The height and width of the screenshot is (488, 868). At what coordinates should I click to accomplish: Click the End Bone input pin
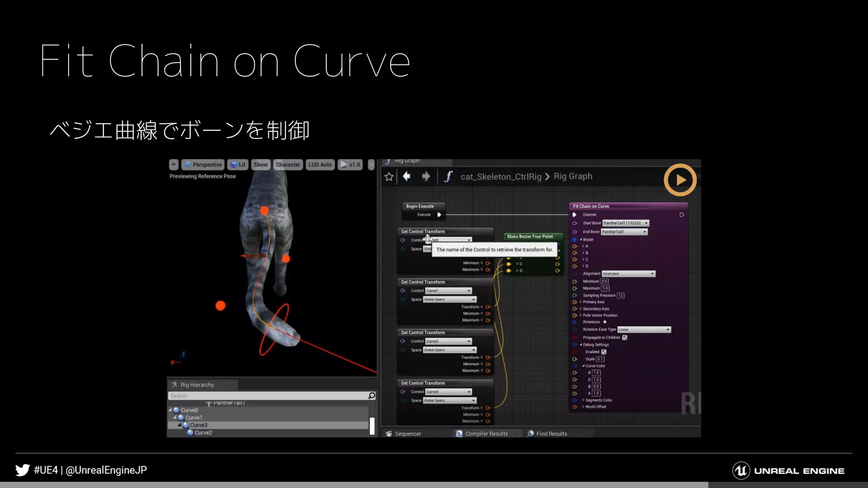pyautogui.click(x=575, y=232)
